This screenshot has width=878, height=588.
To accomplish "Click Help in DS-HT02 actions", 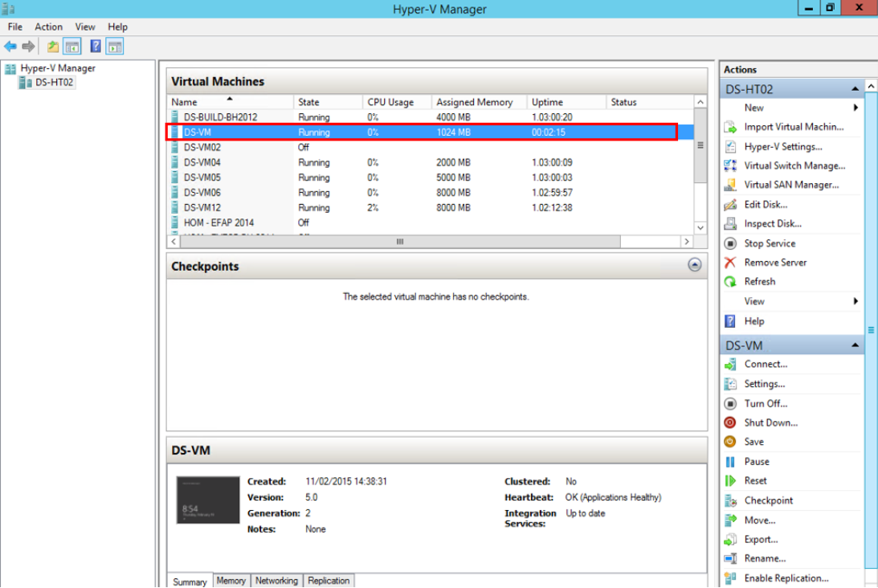I will tap(754, 321).
